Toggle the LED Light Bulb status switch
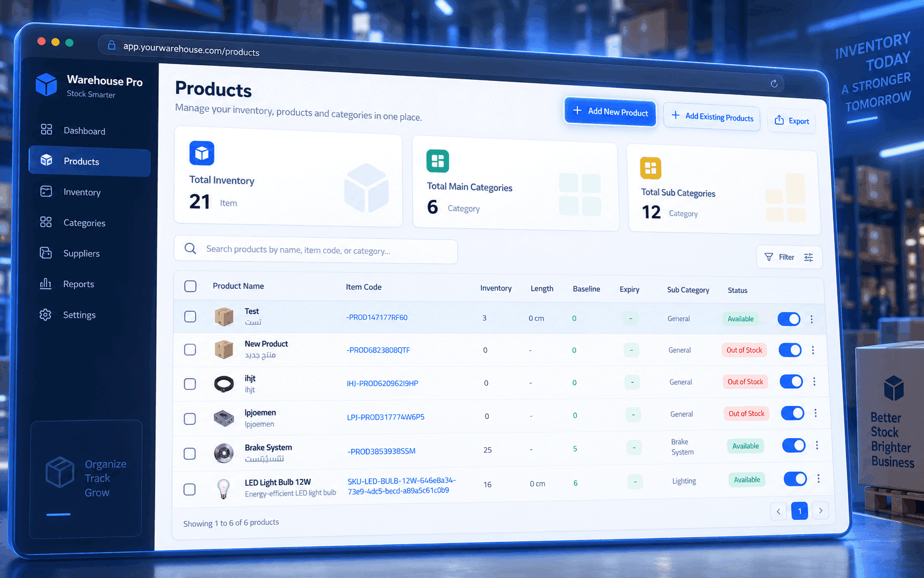Viewport: 924px width, 578px height. 795,479
